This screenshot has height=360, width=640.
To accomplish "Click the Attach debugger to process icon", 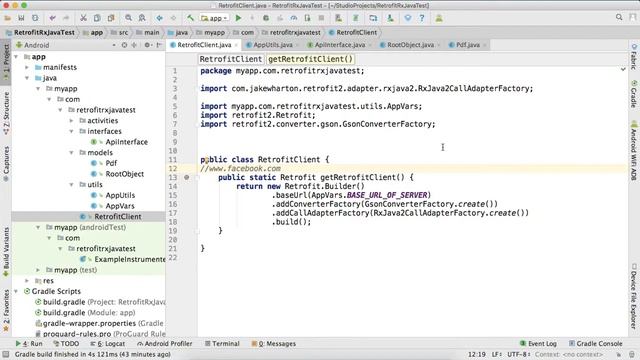I will [x=307, y=18].
